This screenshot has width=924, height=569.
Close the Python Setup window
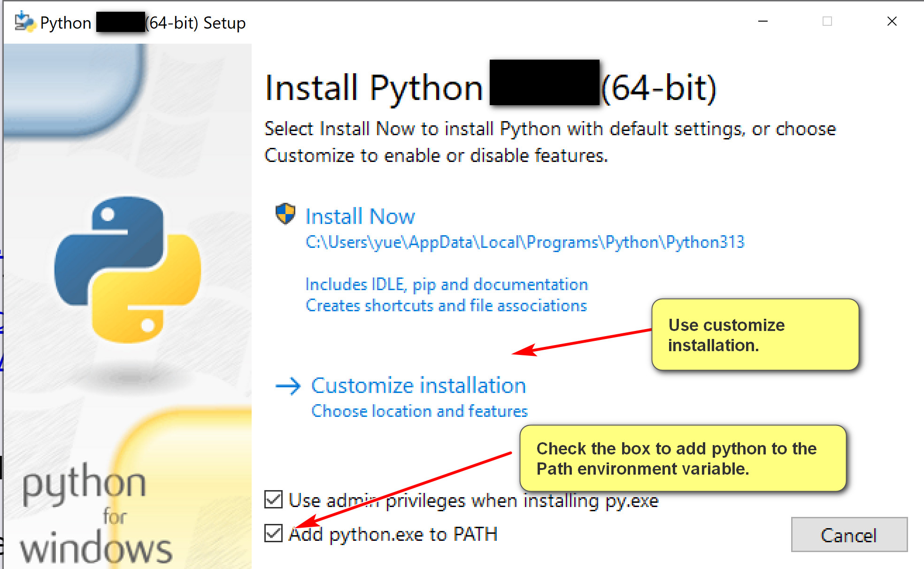[892, 22]
